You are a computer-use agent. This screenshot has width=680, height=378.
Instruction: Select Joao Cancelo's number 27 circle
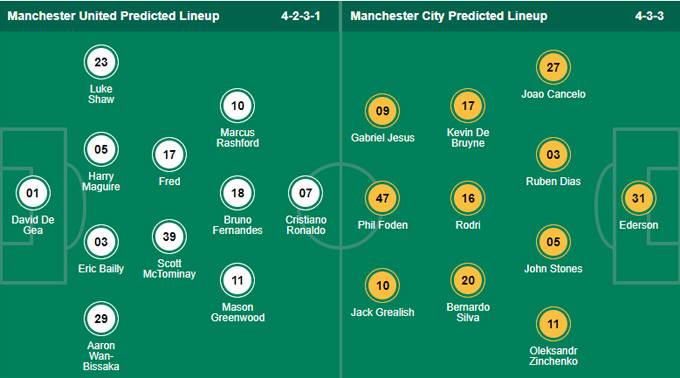[x=553, y=67]
